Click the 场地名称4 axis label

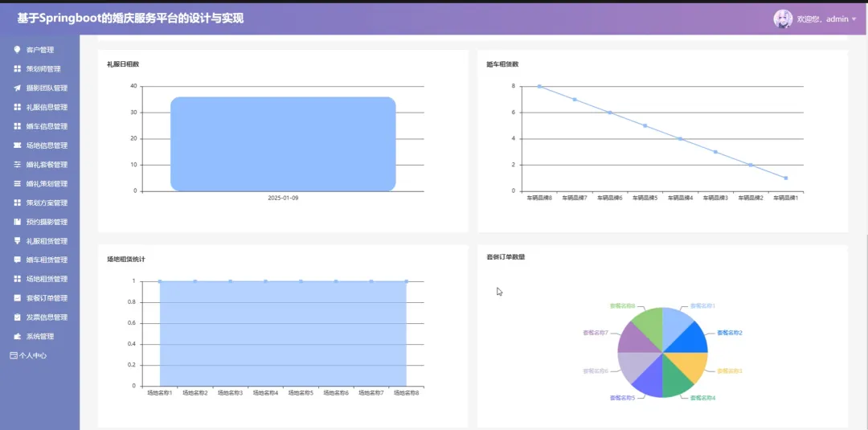(x=265, y=393)
